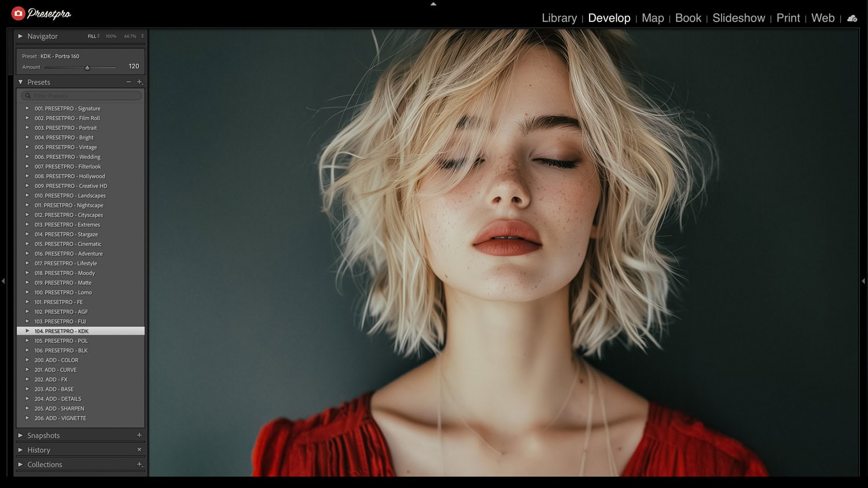
Task: Click the plus icon beside Collections
Action: [139, 464]
